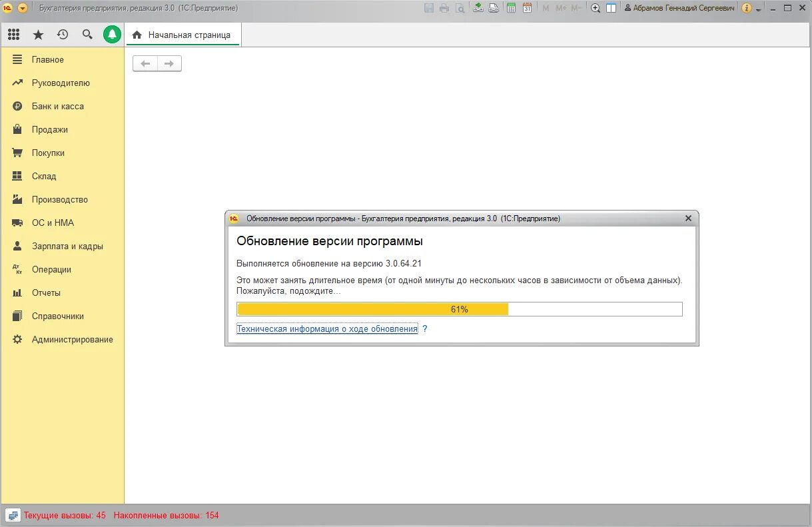Click the Save diskette icon in the title bar
This screenshot has height=527, width=812.
click(428, 8)
